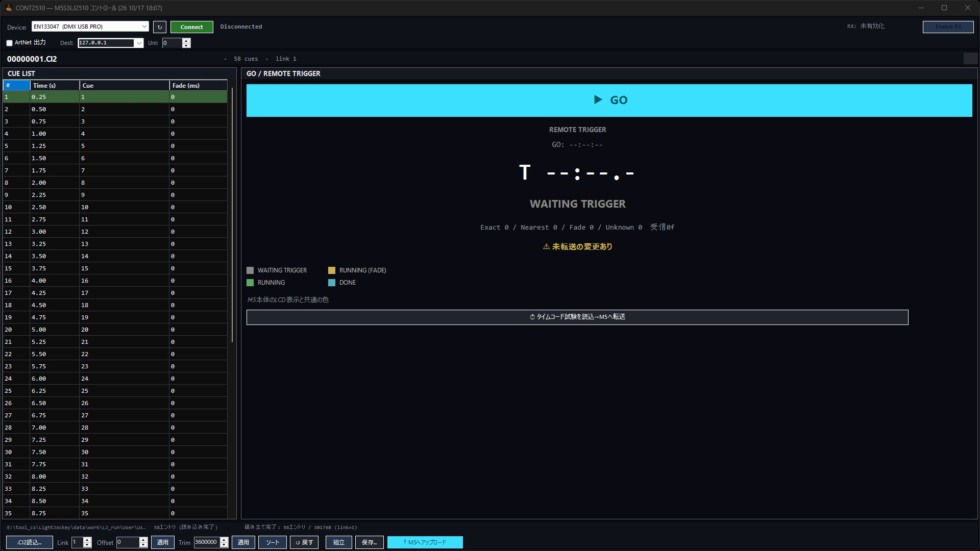Click the Uni number field
Image resolution: width=980 pixels, height=551 pixels.
click(x=172, y=43)
